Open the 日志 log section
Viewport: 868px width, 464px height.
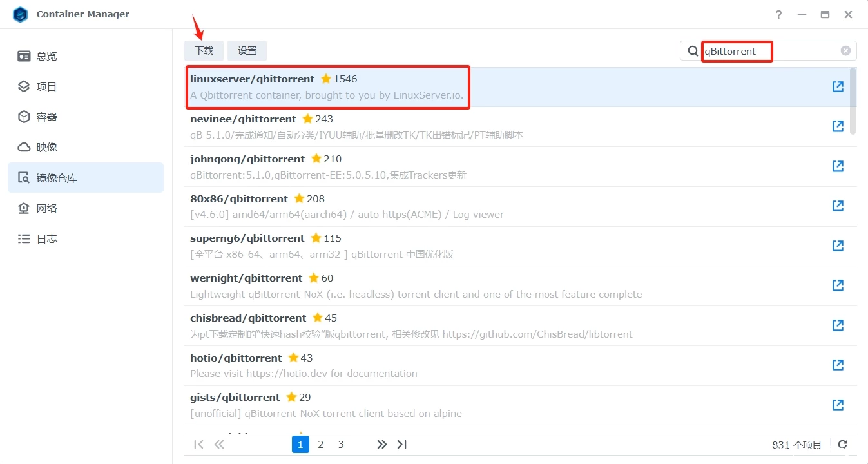pos(86,238)
